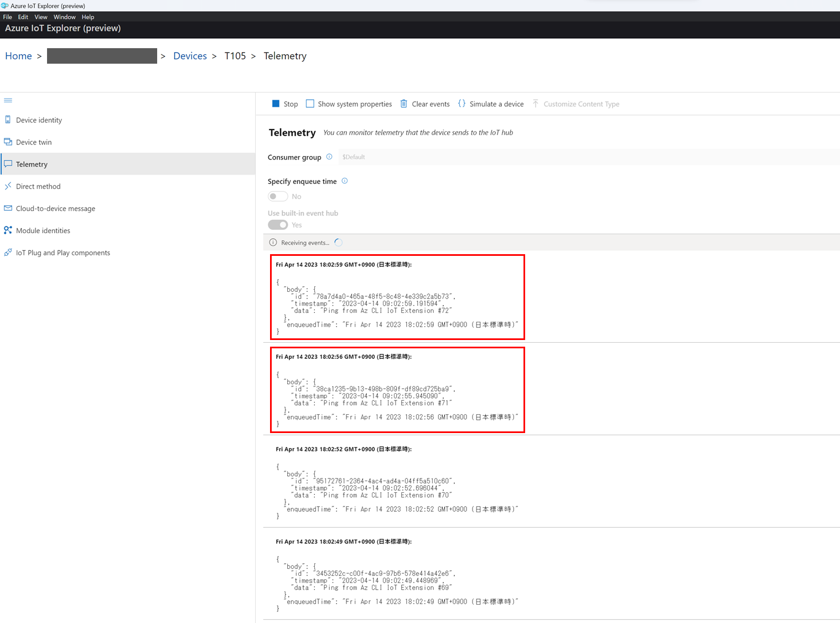This screenshot has width=840, height=623.
Task: Click the 18:02:52 event header
Action: click(x=344, y=449)
